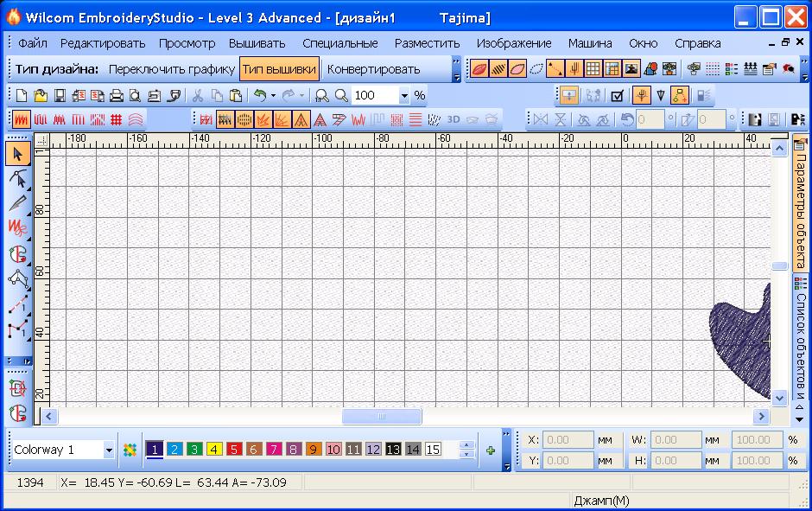Click the Конвертировать button
This screenshot has width=812, height=511.
click(373, 69)
